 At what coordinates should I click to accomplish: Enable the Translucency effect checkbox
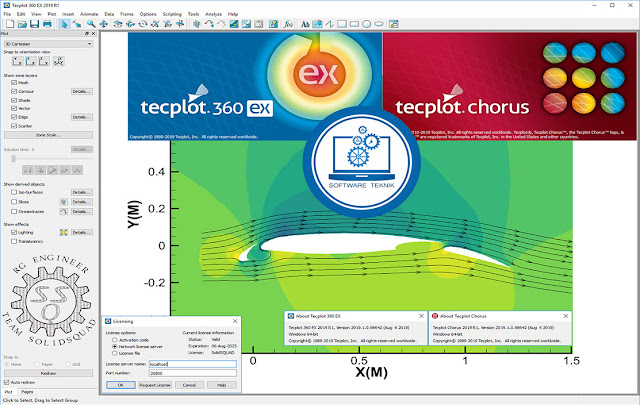tap(14, 241)
